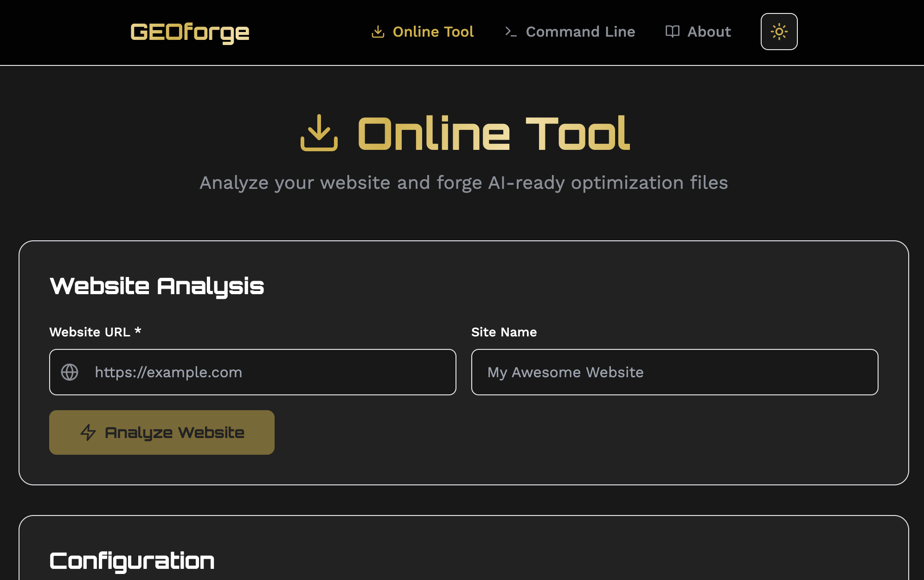Click the globe icon in URL field
Image resolution: width=924 pixels, height=580 pixels.
[70, 372]
